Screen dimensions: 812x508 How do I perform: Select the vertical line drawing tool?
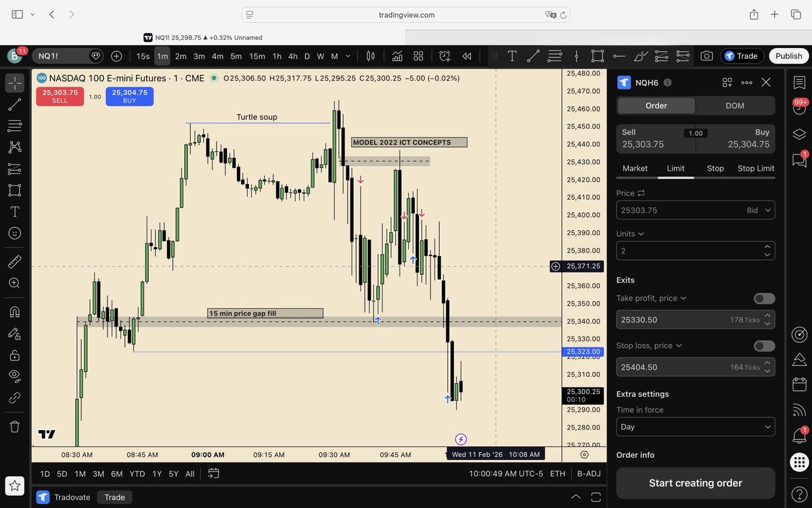[577, 56]
